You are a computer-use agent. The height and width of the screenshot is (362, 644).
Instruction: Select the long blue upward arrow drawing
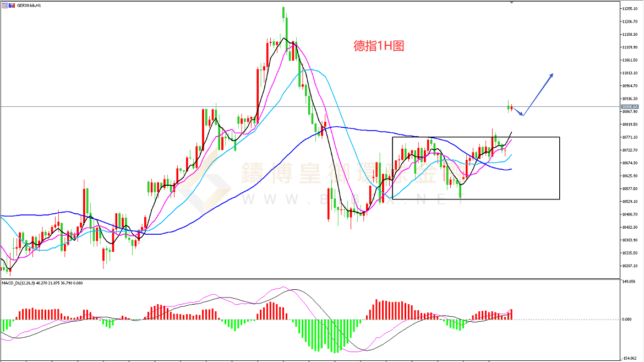pyautogui.click(x=538, y=93)
